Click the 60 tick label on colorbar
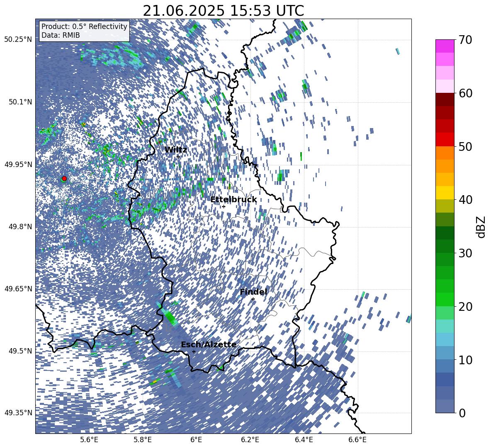This screenshot has width=491, height=448. click(x=465, y=93)
